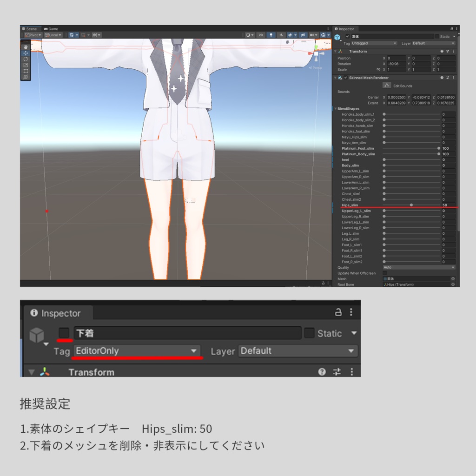Screen dimensions: 476x476
Task: Toggle scene audio with the speaker icon
Action: click(x=281, y=35)
